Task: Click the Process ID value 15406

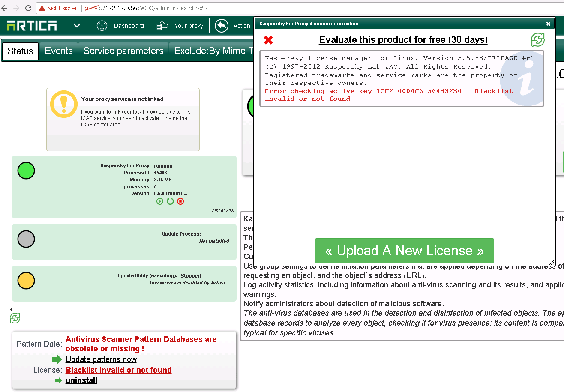Action: [x=160, y=173]
